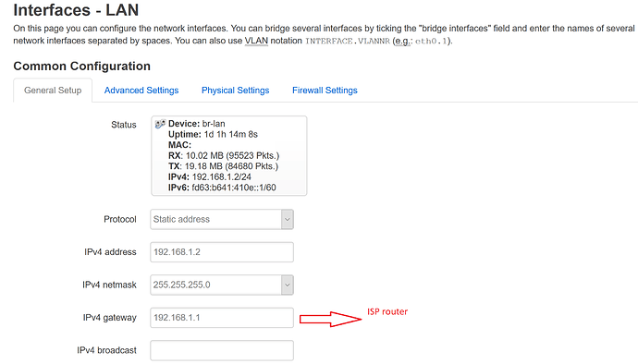
Task: Click the Common Configuration section heading
Action: (81, 66)
